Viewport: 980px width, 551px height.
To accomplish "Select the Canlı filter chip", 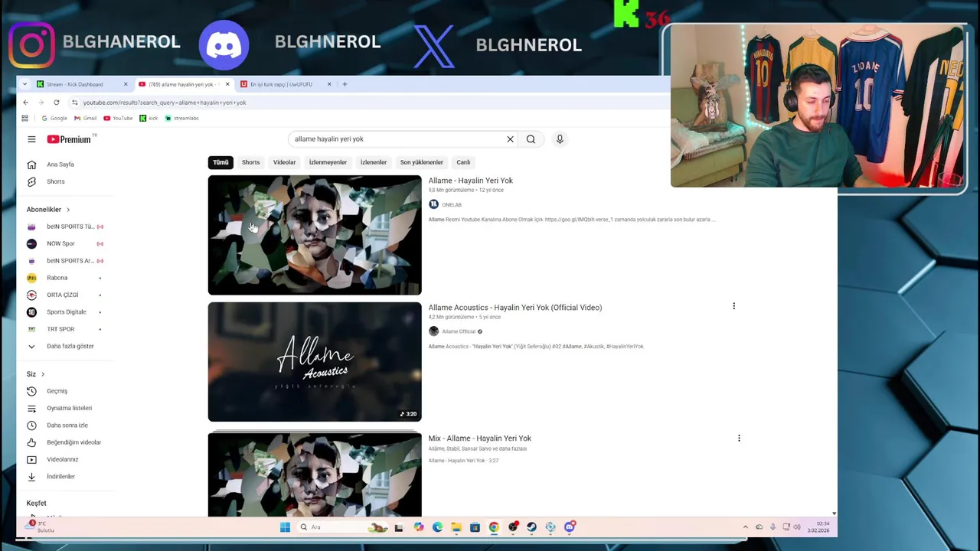I will (x=463, y=162).
